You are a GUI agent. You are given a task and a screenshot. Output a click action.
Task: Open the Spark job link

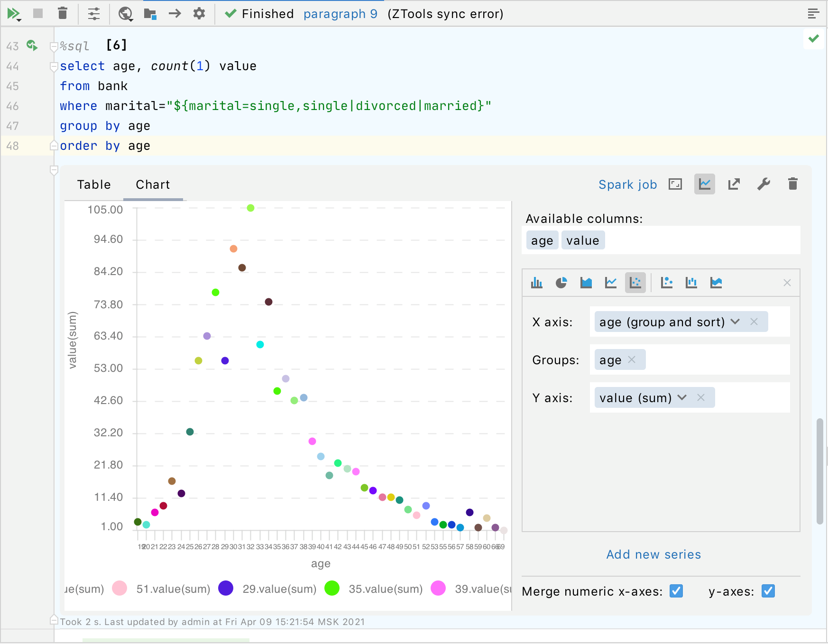tap(627, 184)
